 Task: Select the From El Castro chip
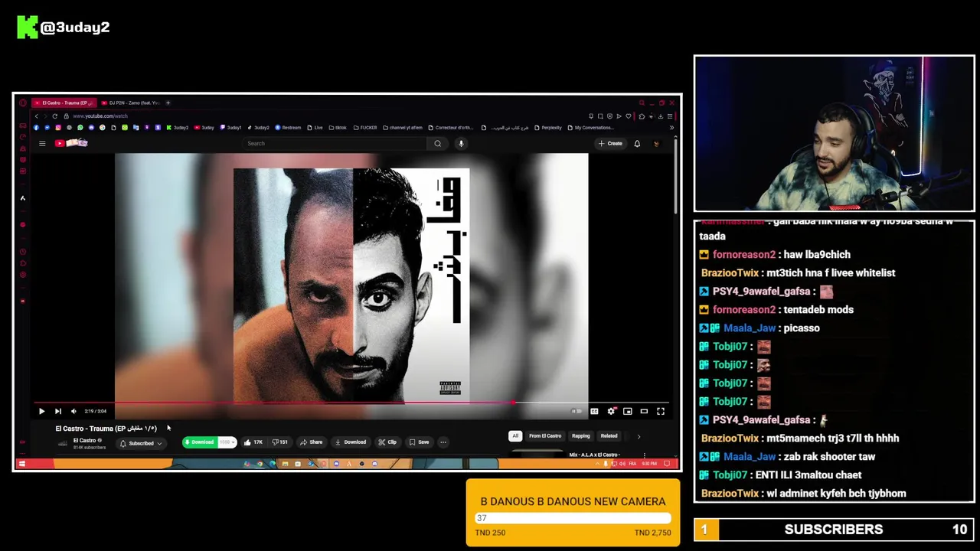pos(545,436)
